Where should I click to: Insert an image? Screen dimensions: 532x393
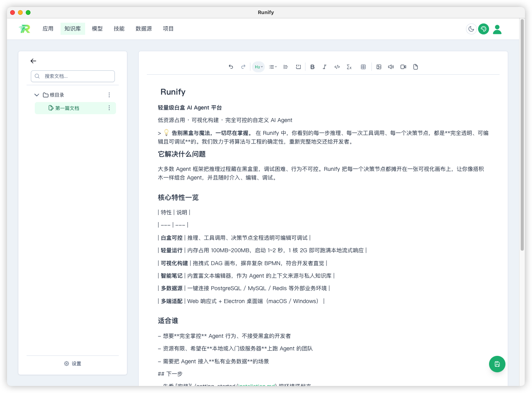[x=379, y=67]
